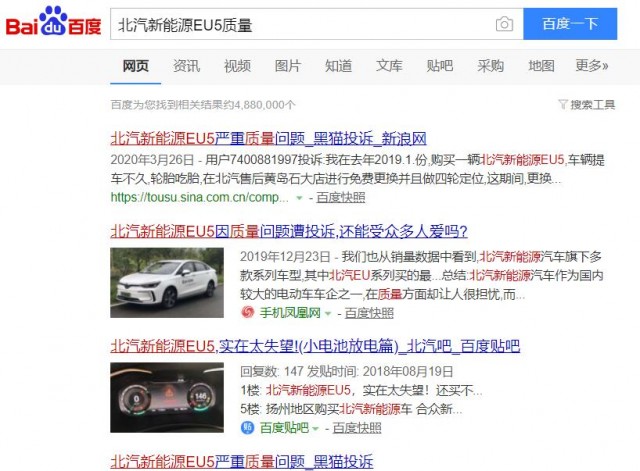
Task: Open the 图片 tab
Action: [x=288, y=66]
